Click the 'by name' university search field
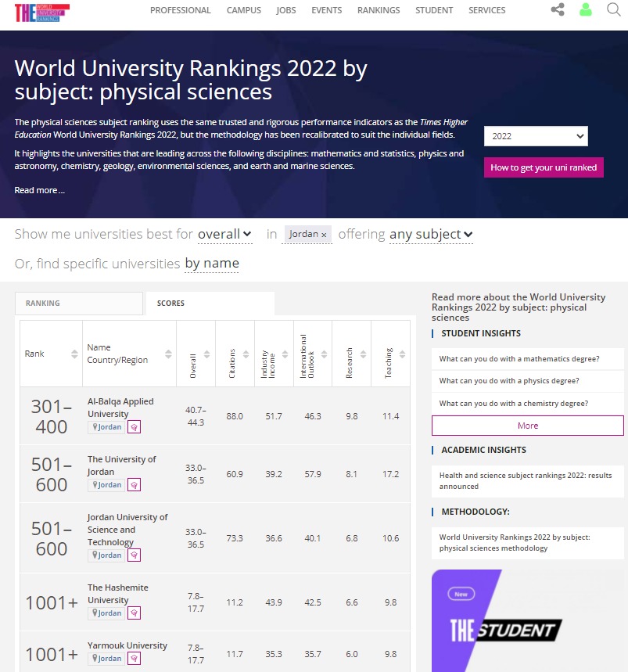This screenshot has width=628, height=672. [x=212, y=264]
